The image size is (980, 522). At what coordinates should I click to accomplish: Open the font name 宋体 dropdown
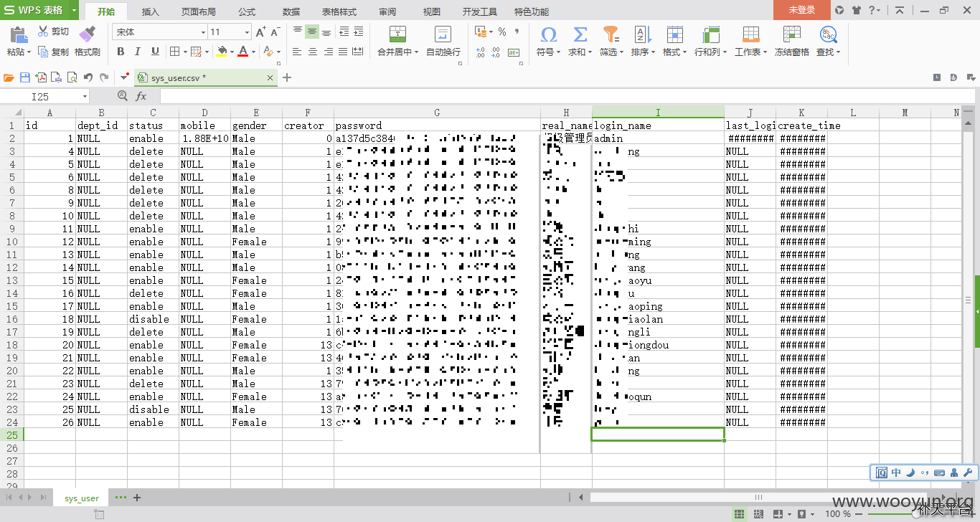[x=203, y=32]
